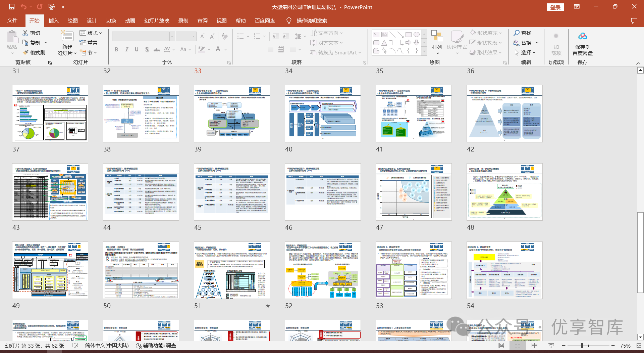
Task: Toggle Underline formatting
Action: (137, 49)
